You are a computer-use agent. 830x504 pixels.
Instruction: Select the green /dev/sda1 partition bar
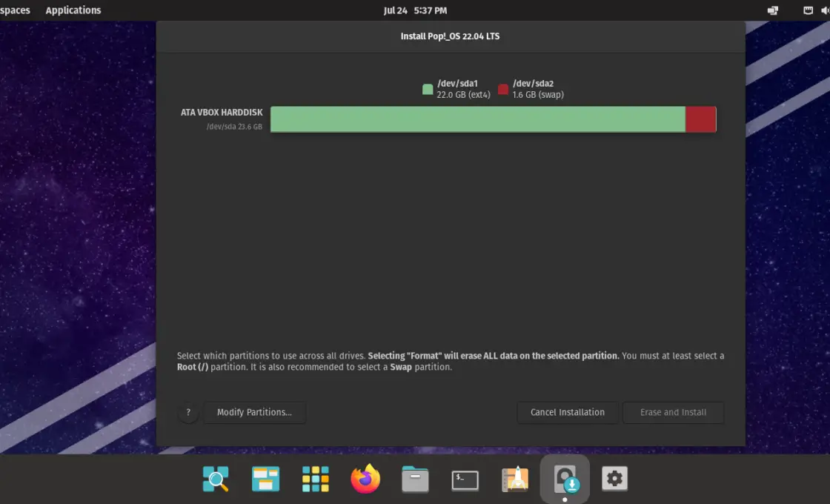(x=478, y=119)
